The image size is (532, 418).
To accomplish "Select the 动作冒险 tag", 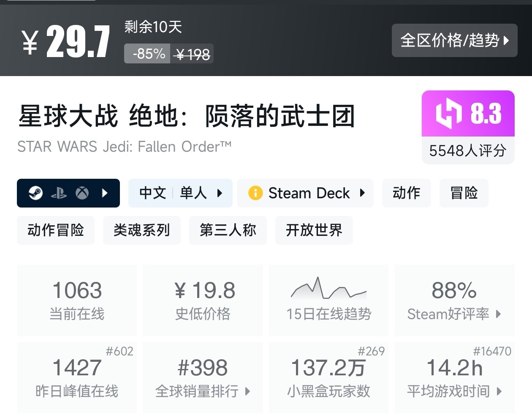I will [56, 230].
